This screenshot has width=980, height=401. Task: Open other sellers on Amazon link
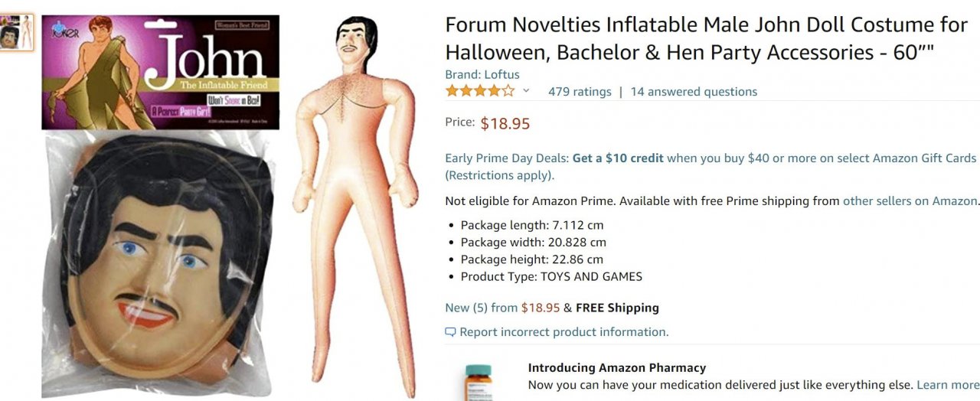[910, 201]
